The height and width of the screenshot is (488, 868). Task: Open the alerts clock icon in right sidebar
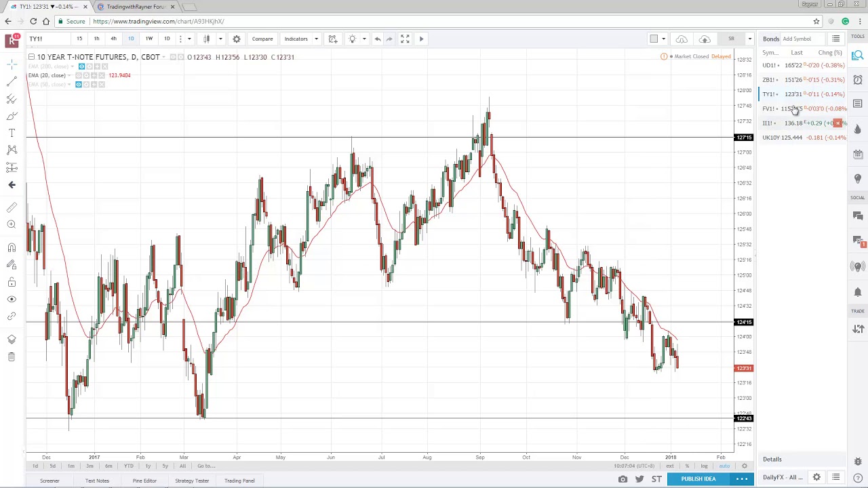click(x=858, y=80)
